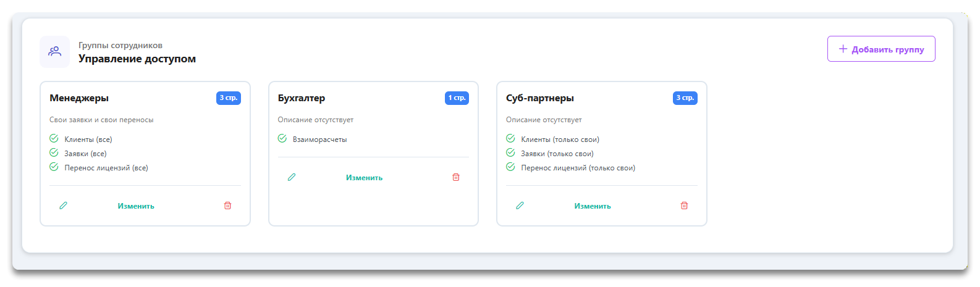Click checkmark next to Взаиморасчеты
Image resolution: width=980 pixels, height=287 pixels.
point(282,139)
